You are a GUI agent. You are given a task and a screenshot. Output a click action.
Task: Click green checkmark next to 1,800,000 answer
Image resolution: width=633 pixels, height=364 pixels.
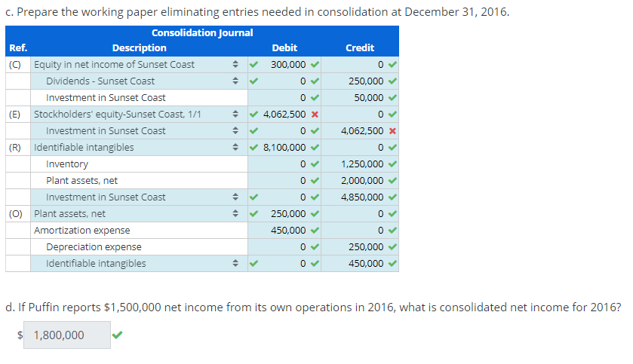tap(117, 335)
